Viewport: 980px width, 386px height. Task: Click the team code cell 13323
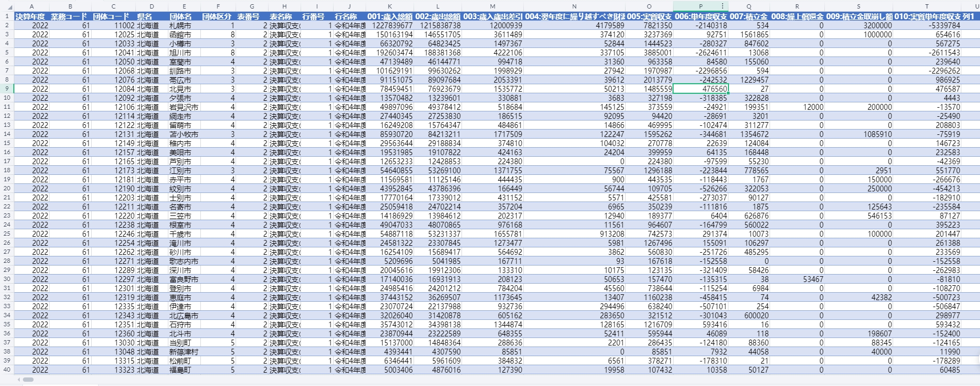[114, 370]
